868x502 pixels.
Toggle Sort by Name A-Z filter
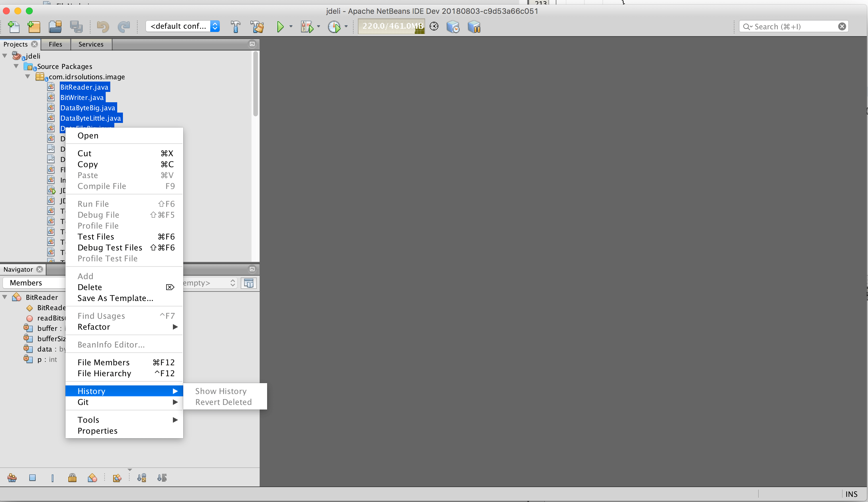click(x=142, y=478)
